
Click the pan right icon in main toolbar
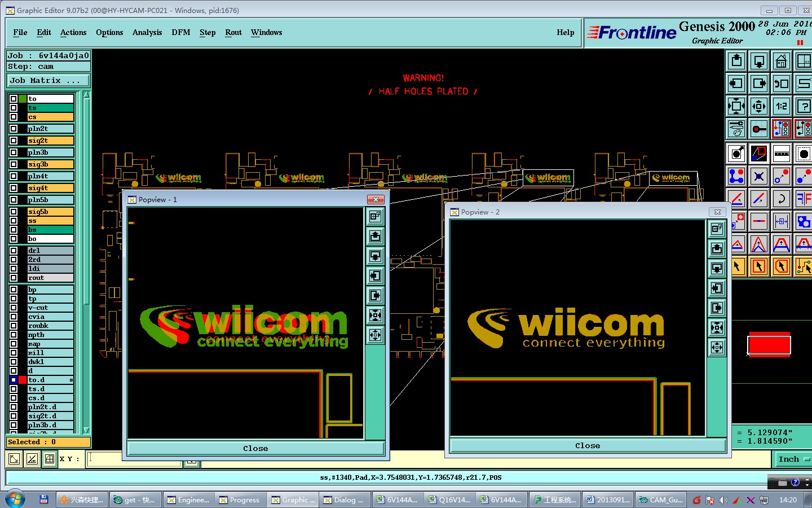coord(759,84)
